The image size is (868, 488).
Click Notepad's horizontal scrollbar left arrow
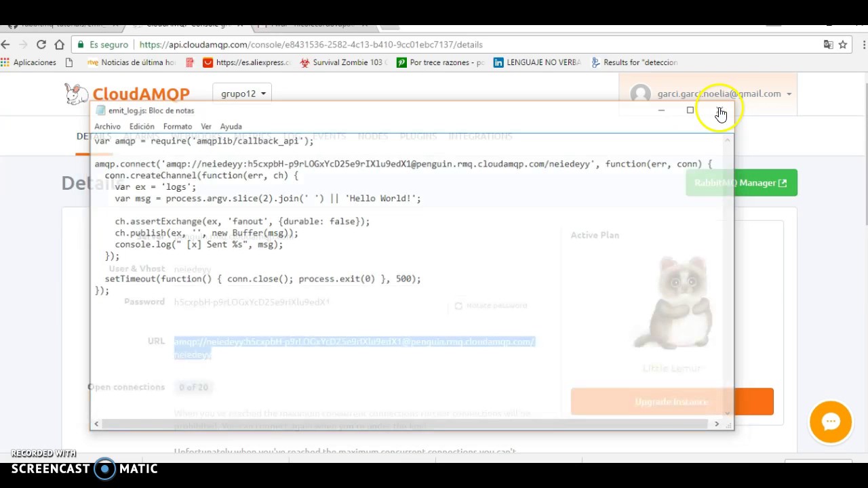(x=96, y=424)
